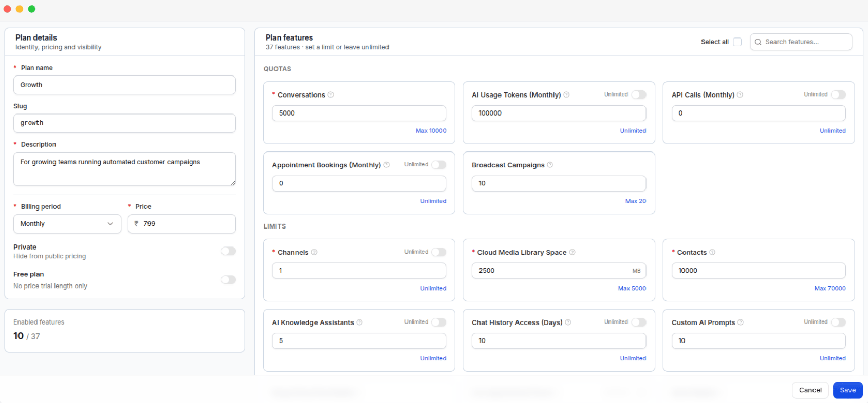
Task: Open the Billing period Monthly dropdown
Action: [67, 224]
